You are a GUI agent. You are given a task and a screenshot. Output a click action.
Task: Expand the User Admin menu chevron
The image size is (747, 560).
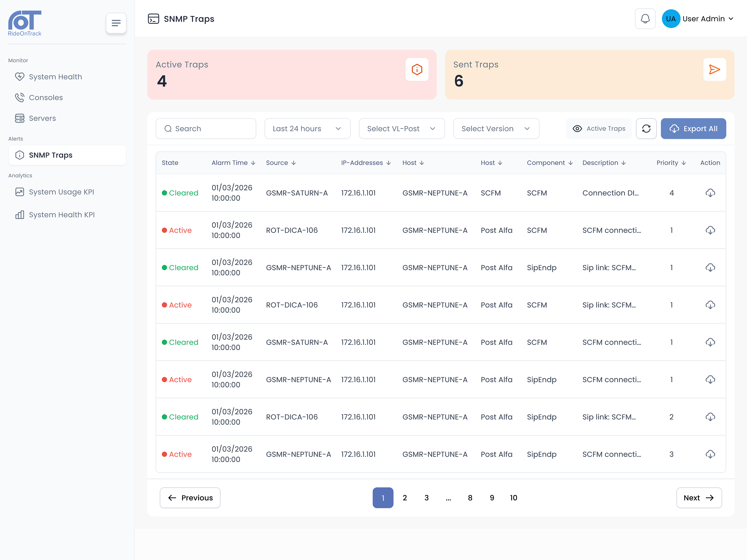pyautogui.click(x=731, y=19)
